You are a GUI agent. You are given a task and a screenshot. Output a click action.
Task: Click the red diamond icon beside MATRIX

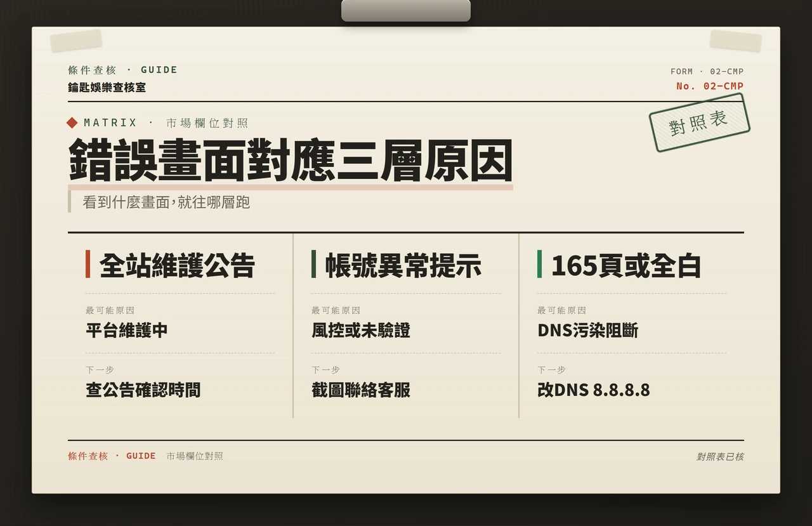point(72,123)
